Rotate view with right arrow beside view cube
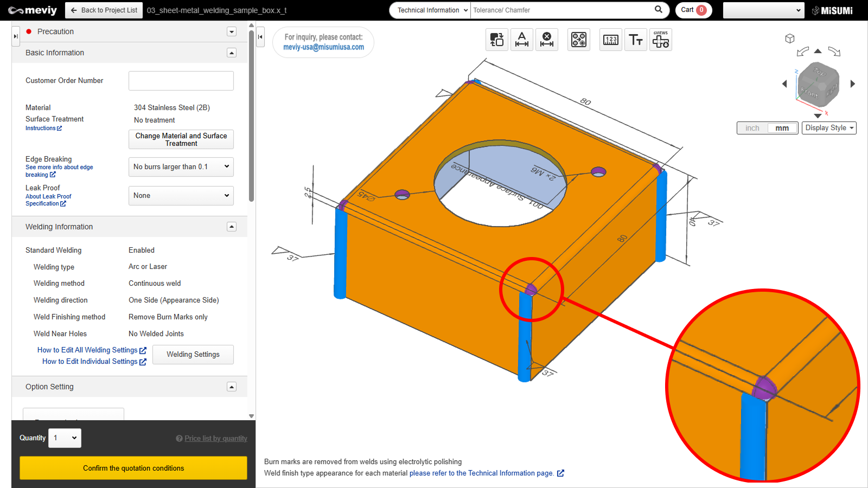The image size is (868, 488). pyautogui.click(x=852, y=84)
